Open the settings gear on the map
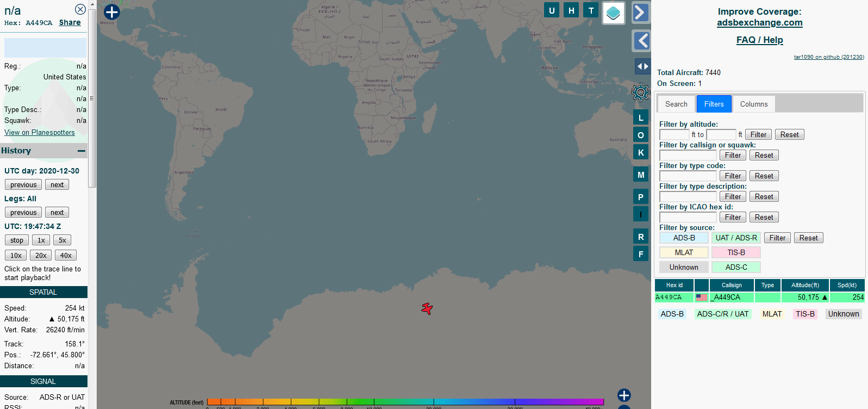This screenshot has height=409, width=868. click(641, 92)
